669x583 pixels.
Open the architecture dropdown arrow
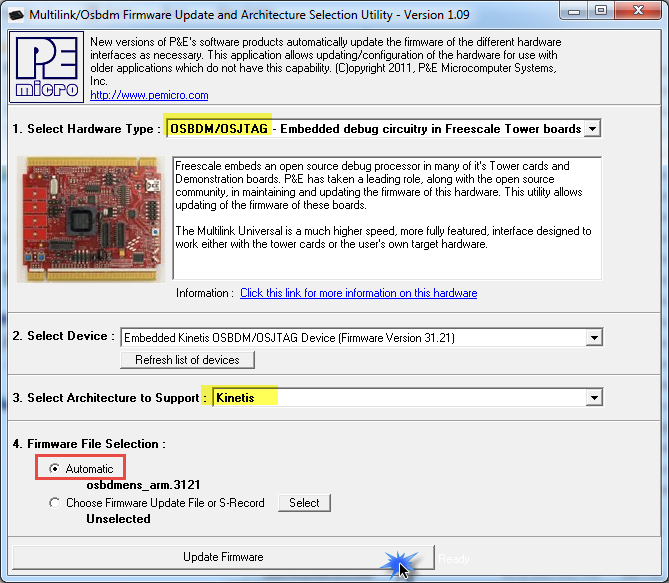click(x=594, y=398)
